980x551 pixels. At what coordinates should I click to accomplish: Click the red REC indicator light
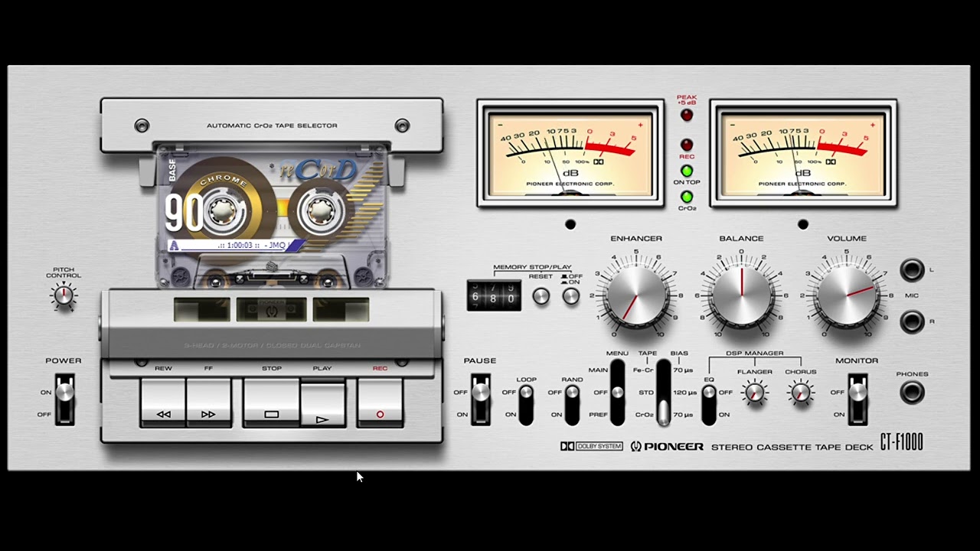[687, 145]
